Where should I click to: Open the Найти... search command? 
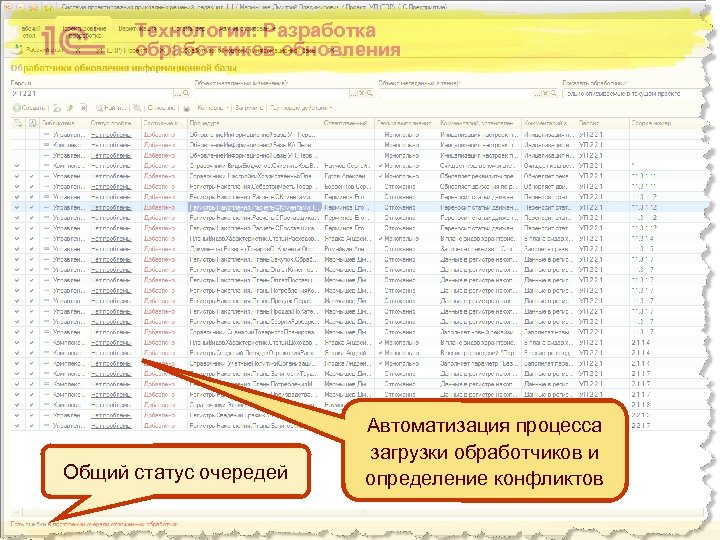(110, 108)
